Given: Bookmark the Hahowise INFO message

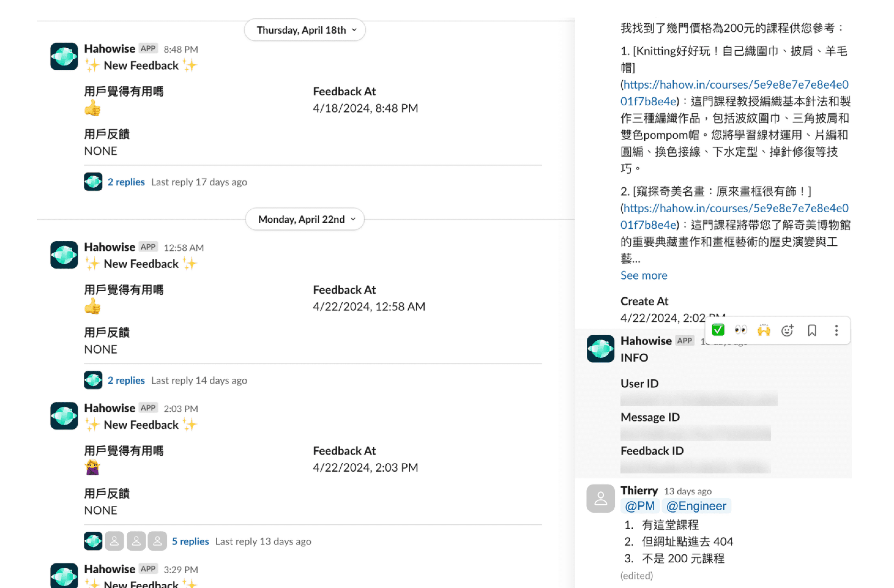Looking at the screenshot, I should (x=812, y=330).
